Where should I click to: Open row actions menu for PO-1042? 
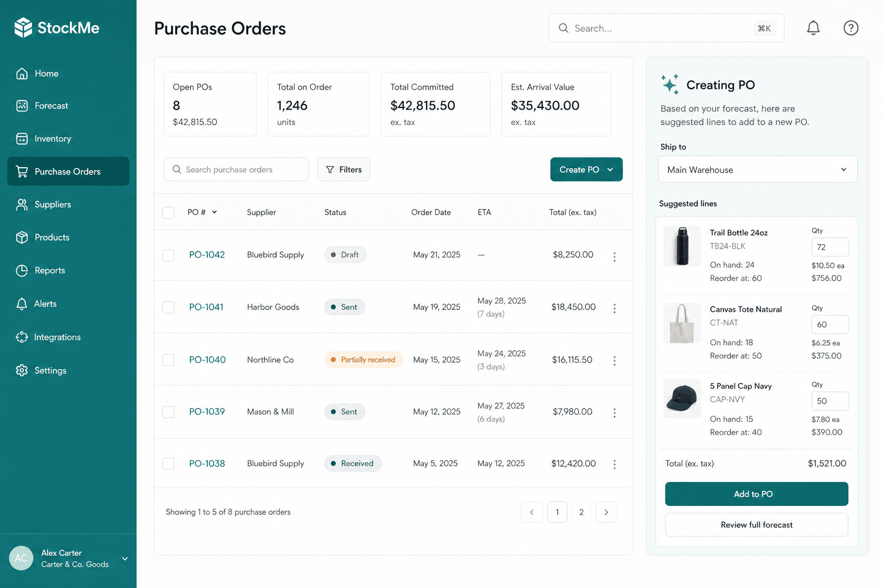(614, 257)
